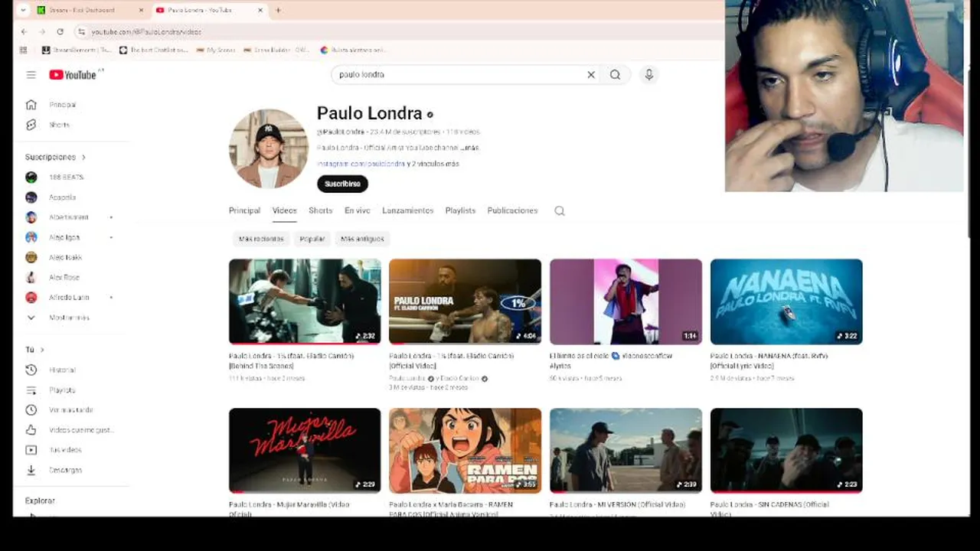This screenshot has height=551, width=980.
Task: Expand Mostrar más subscriptions
Action: (70, 318)
